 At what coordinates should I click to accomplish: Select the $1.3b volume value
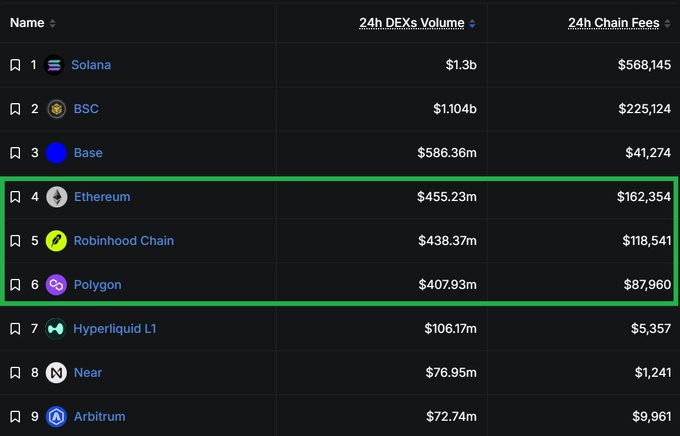pyautogui.click(x=461, y=65)
